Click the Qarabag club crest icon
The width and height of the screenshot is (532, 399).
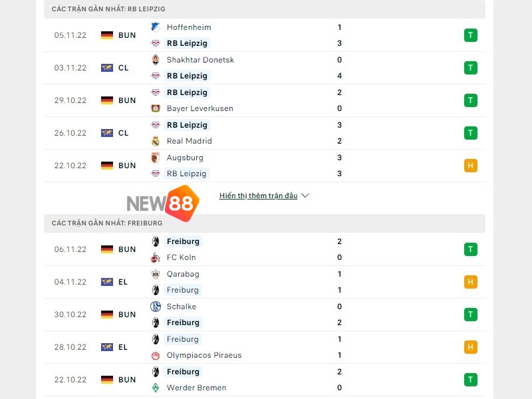click(156, 274)
